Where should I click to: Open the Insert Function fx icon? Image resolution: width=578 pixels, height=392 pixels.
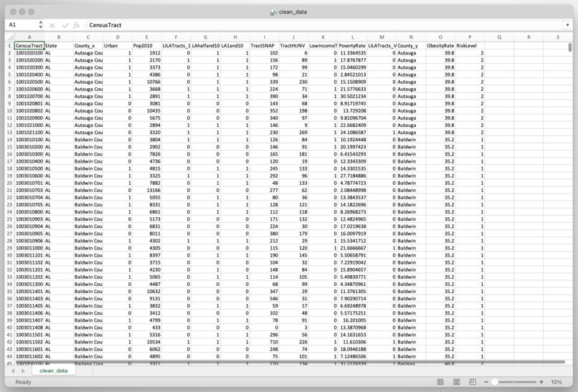click(x=76, y=25)
